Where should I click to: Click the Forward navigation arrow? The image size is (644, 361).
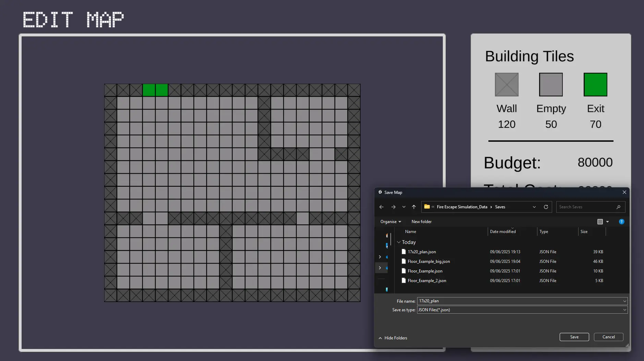click(393, 207)
